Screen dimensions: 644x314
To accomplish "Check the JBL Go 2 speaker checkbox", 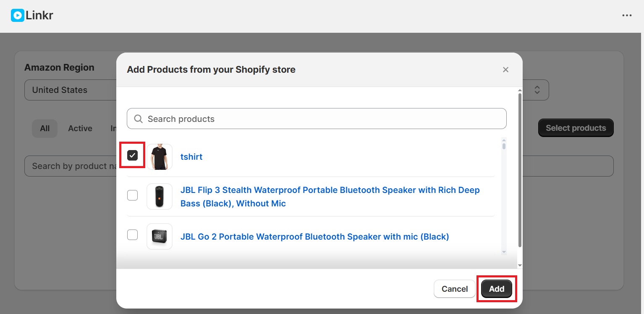I will 132,235.
